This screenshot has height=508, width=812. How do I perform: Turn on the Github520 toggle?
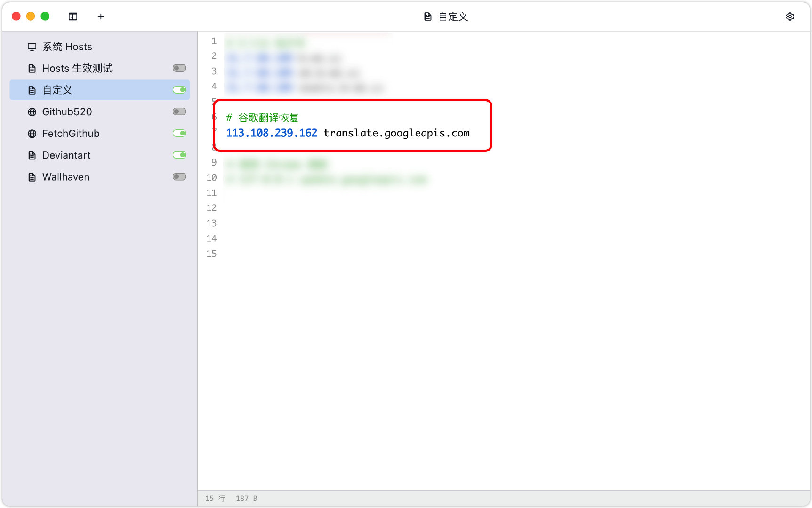click(x=179, y=111)
